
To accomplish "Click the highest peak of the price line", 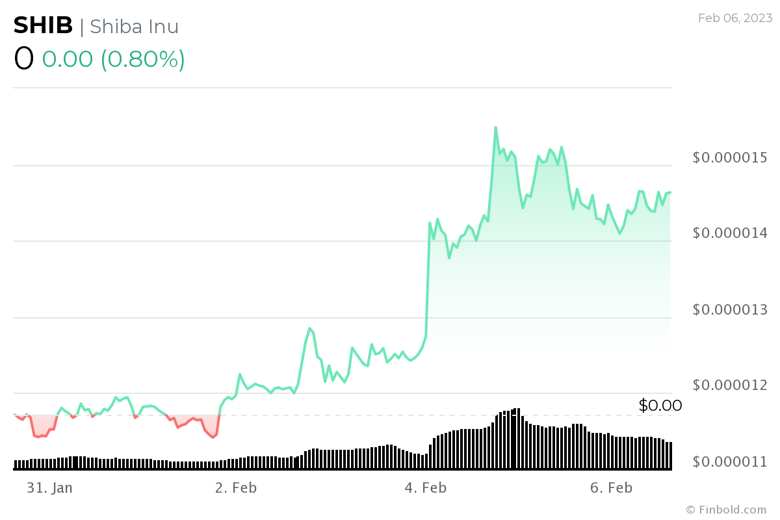I will coord(495,128).
